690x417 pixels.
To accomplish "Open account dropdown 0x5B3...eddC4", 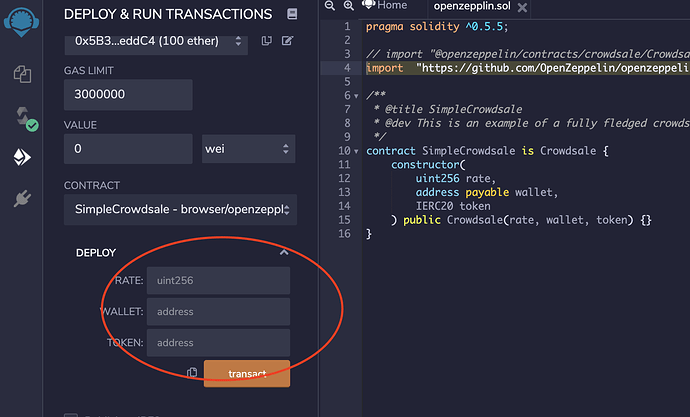I will (156, 42).
